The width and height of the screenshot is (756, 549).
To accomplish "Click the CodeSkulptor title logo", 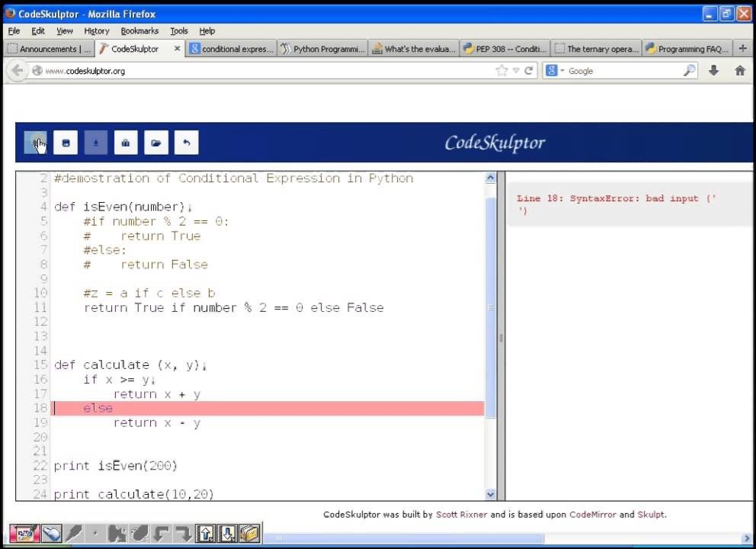I will [x=495, y=143].
